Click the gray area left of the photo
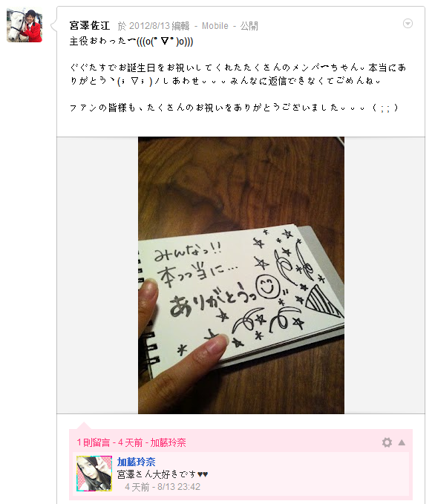Image resolution: width=432 pixels, height=504 pixels. point(97,275)
